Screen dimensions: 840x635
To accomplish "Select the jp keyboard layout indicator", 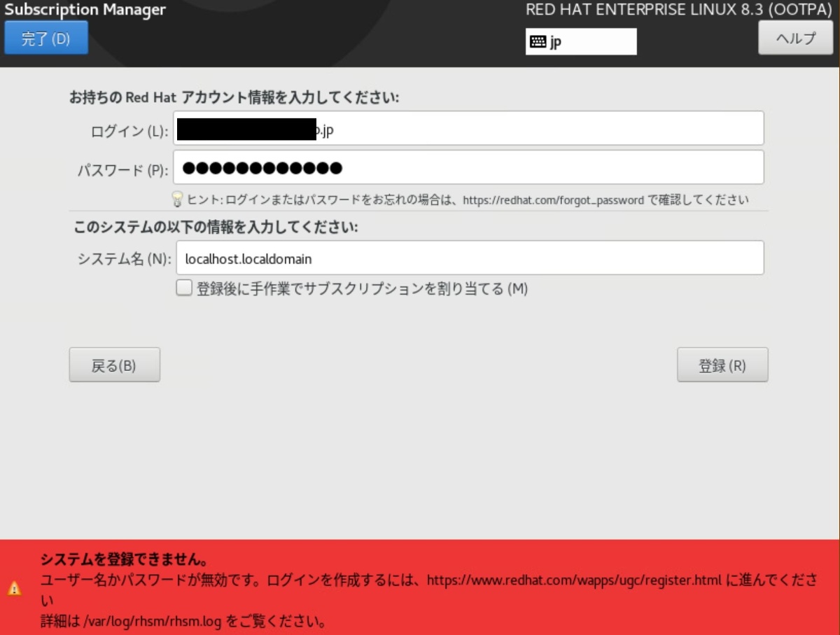I will pyautogui.click(x=581, y=41).
